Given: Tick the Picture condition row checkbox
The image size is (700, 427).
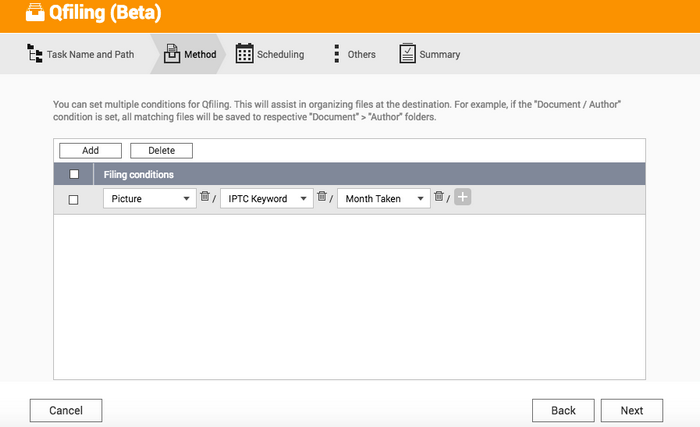Looking at the screenshot, I should (x=74, y=200).
